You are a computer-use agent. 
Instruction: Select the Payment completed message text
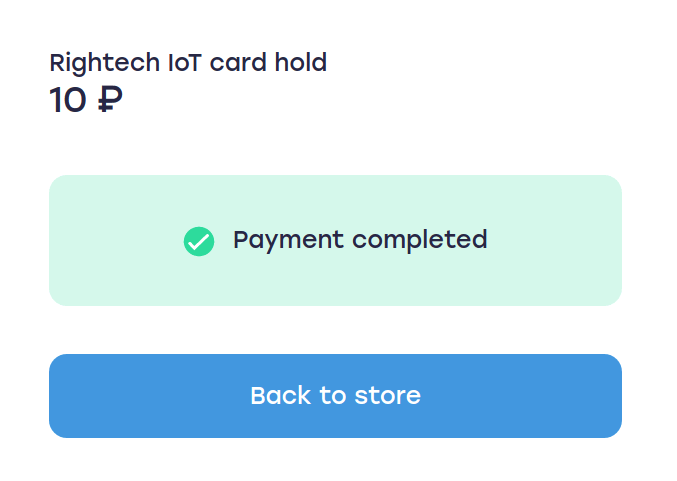pyautogui.click(x=360, y=240)
